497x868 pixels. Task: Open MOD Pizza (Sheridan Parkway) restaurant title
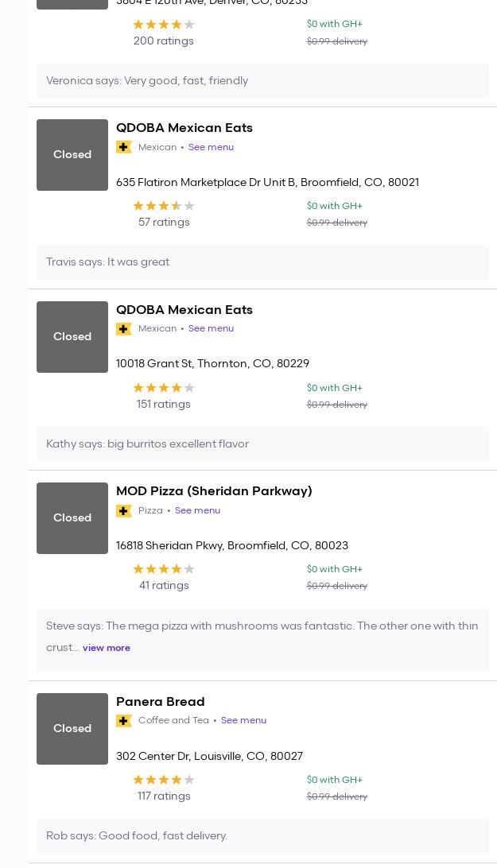(x=214, y=491)
